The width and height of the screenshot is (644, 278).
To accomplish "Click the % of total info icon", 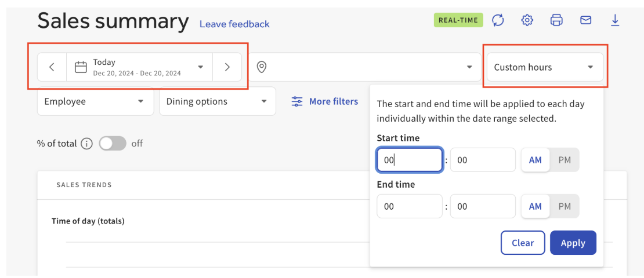I will click(86, 144).
